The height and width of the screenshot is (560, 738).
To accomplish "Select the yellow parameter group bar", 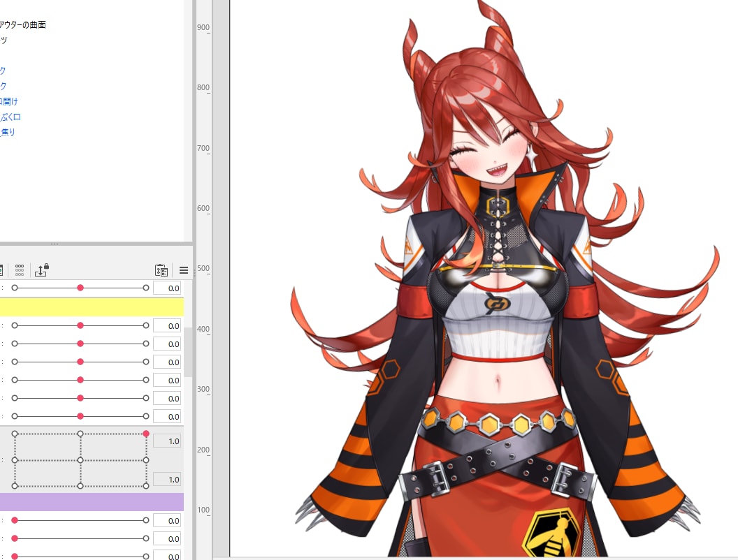I will 92,307.
